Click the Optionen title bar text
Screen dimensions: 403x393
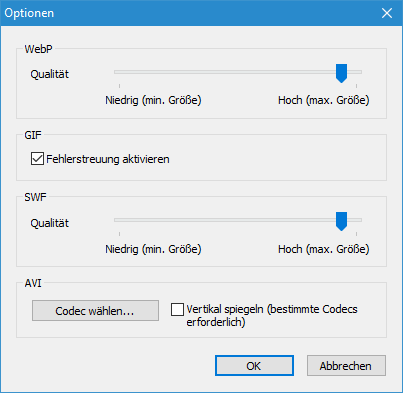[29, 13]
